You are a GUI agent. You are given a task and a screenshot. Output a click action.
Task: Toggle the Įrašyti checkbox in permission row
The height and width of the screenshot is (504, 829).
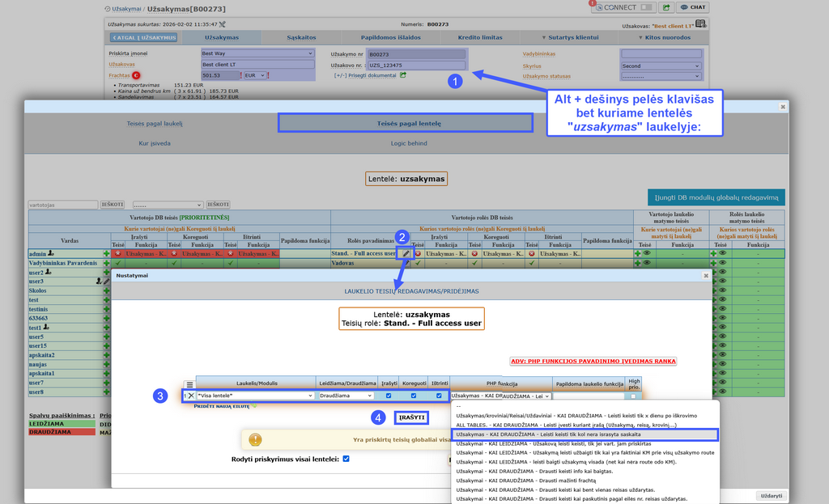389,396
